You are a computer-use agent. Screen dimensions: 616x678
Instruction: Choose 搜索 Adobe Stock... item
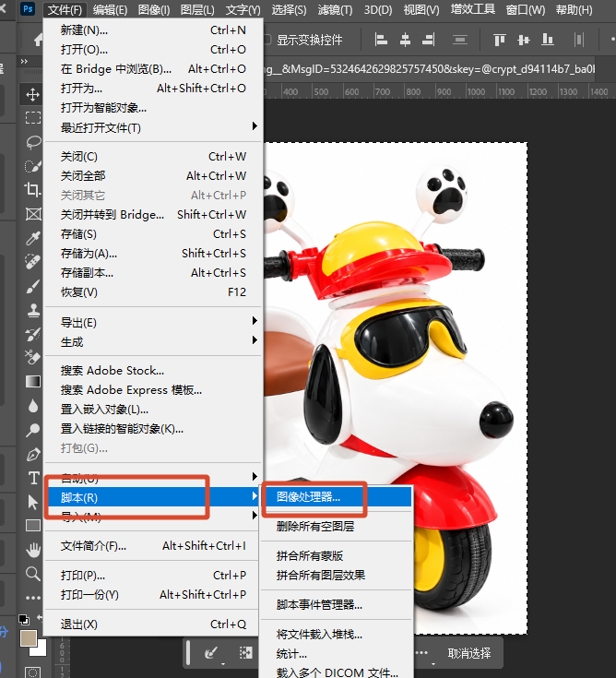click(153, 371)
